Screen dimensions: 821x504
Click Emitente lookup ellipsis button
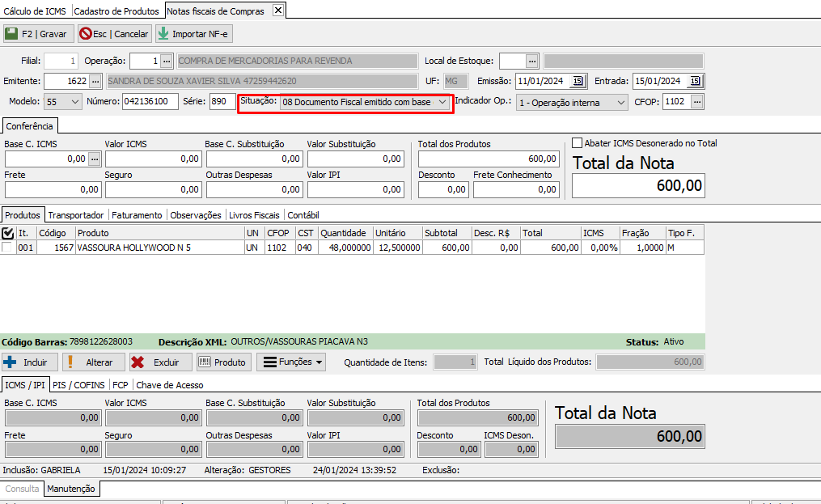point(95,81)
